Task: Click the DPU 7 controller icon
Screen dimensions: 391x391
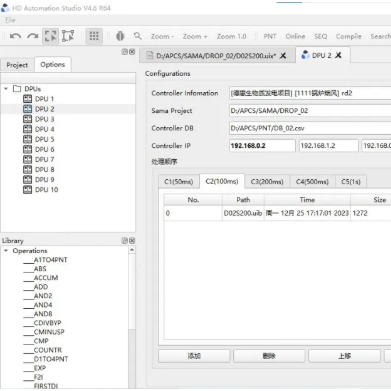Action: (x=27, y=159)
